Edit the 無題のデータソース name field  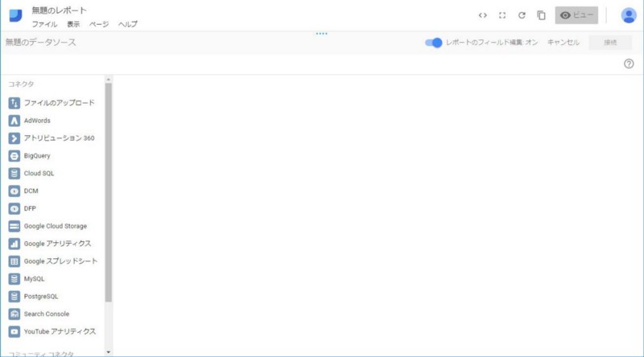(41, 43)
